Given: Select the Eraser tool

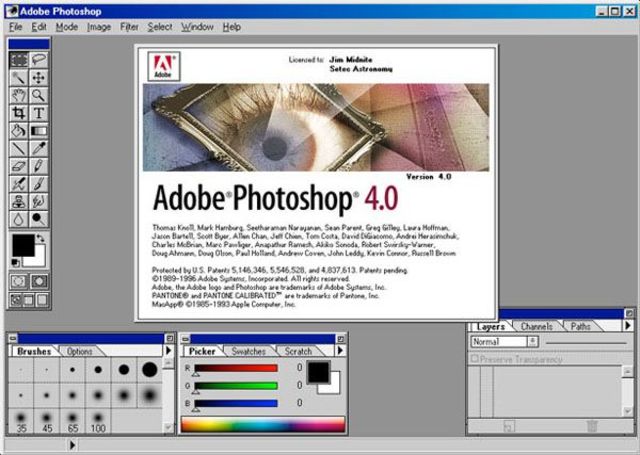Looking at the screenshot, I should (x=19, y=166).
